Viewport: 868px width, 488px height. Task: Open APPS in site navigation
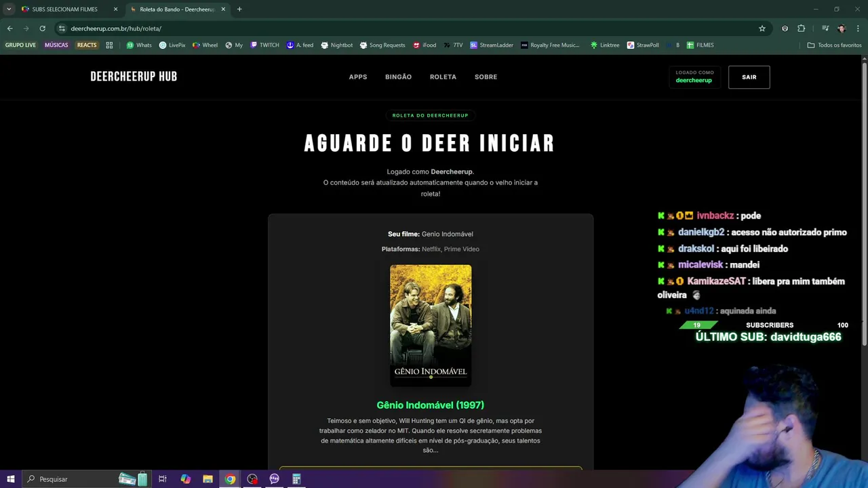pyautogui.click(x=358, y=77)
